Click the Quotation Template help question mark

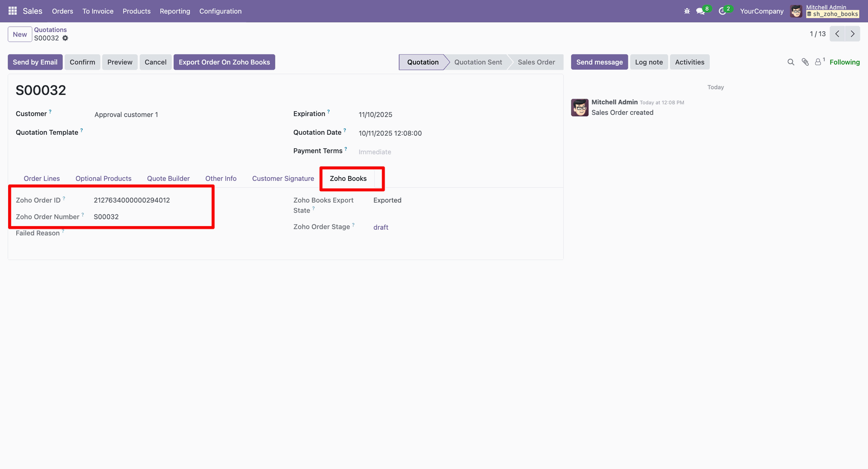[x=82, y=130]
